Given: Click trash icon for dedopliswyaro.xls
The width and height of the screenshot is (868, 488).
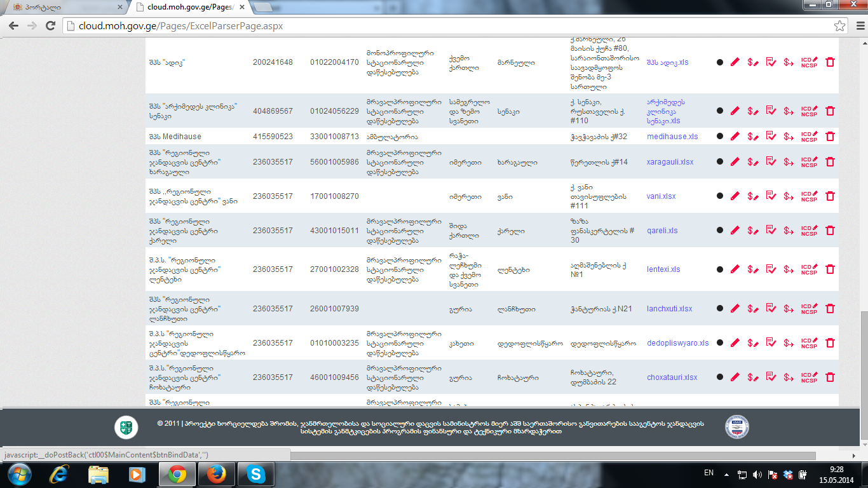Looking at the screenshot, I should pyautogui.click(x=830, y=343).
